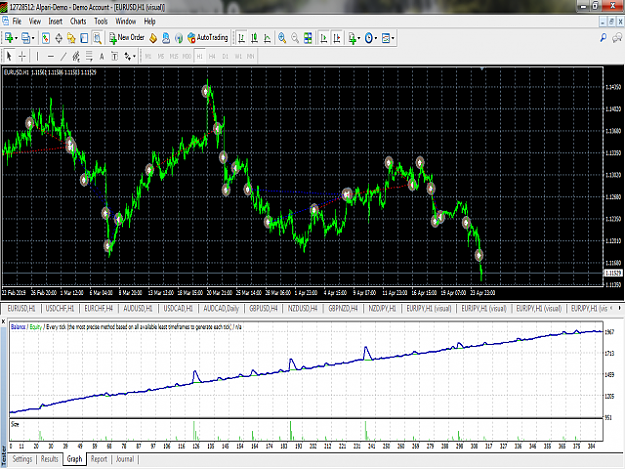Select the Equidistant Channel tool
This screenshot has width=625, height=469.
(x=76, y=57)
